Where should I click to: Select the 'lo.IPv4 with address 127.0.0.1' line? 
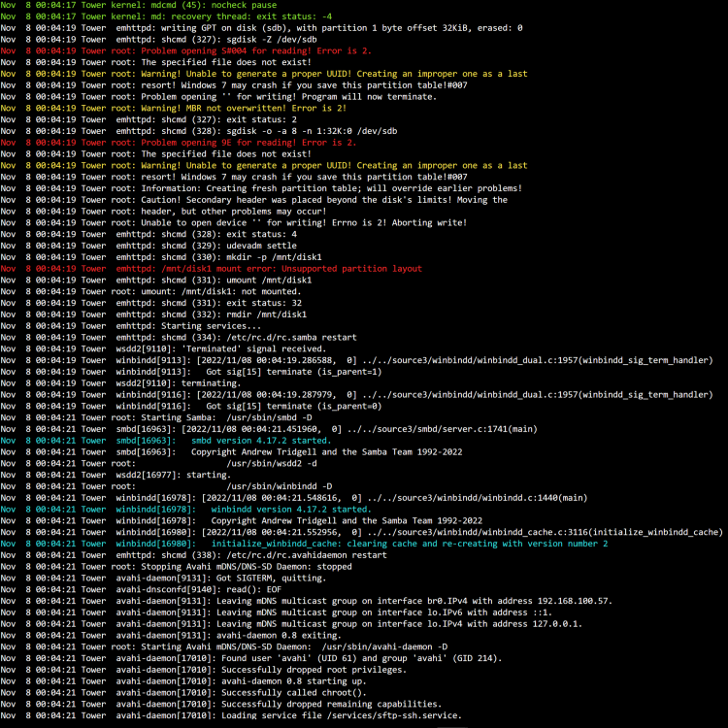291,624
